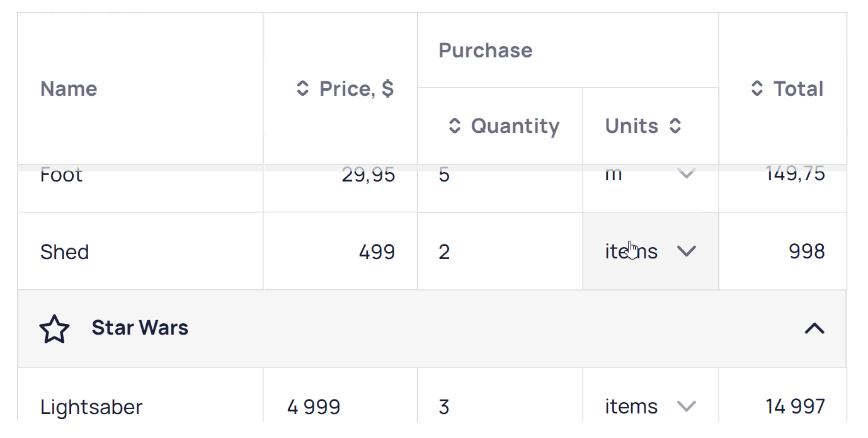This screenshot has width=868, height=438.
Task: Click the Purchase group header
Action: [x=486, y=50]
